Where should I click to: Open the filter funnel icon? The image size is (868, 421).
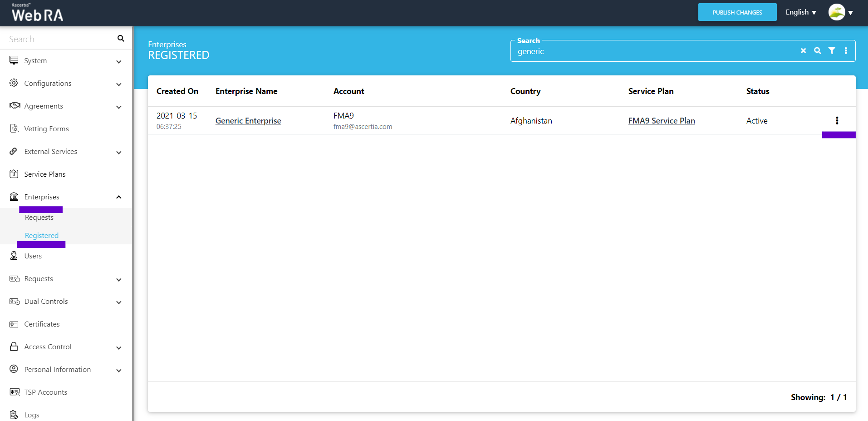click(832, 51)
